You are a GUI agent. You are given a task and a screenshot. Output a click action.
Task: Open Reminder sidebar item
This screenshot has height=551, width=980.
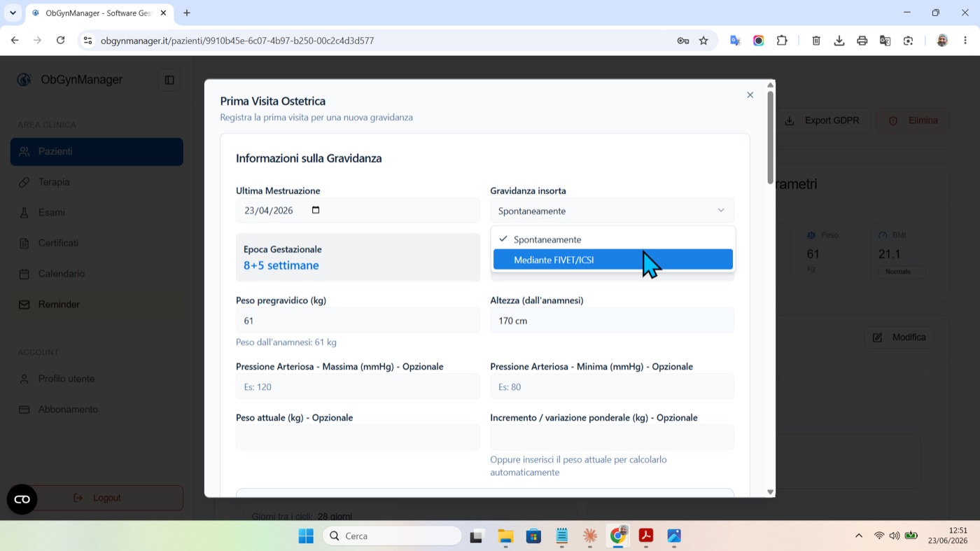coord(97,305)
